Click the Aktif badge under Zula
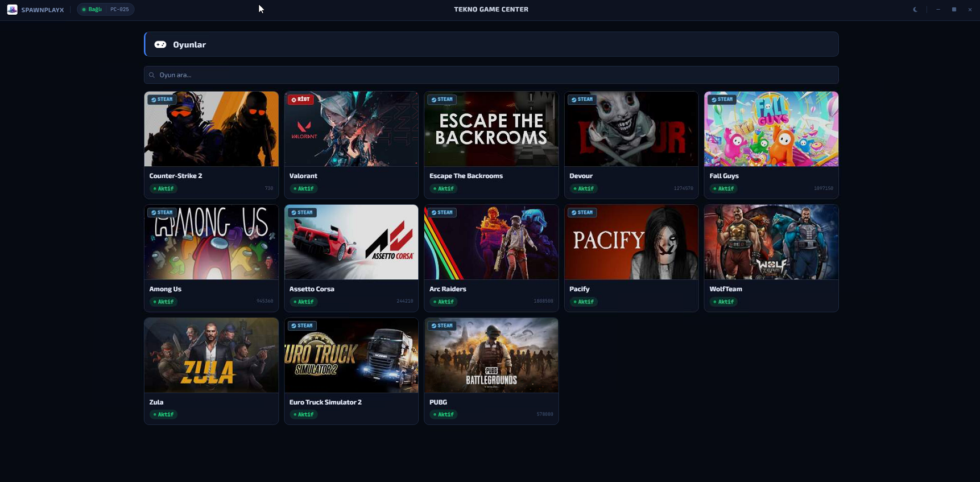Viewport: 980px width, 482px height. pyautogui.click(x=163, y=414)
